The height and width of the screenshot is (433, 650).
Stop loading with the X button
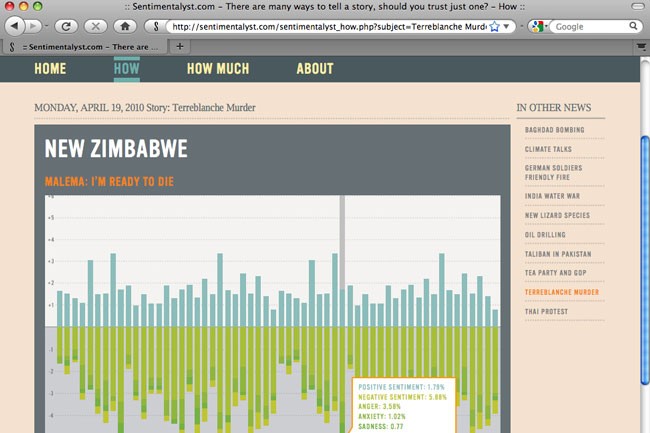(x=95, y=27)
